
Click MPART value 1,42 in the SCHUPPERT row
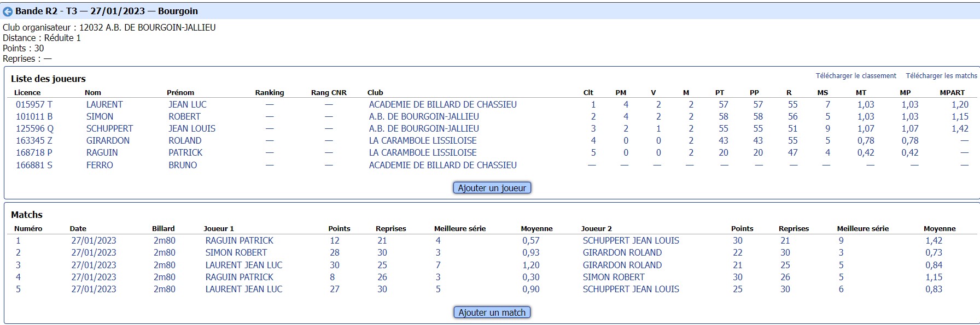960,128
